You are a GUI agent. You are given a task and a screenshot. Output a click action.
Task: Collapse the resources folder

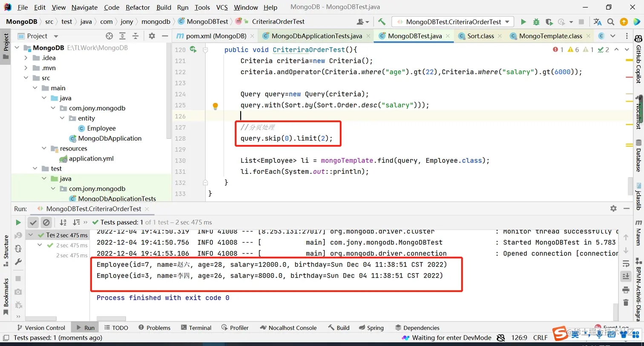pyautogui.click(x=44, y=148)
